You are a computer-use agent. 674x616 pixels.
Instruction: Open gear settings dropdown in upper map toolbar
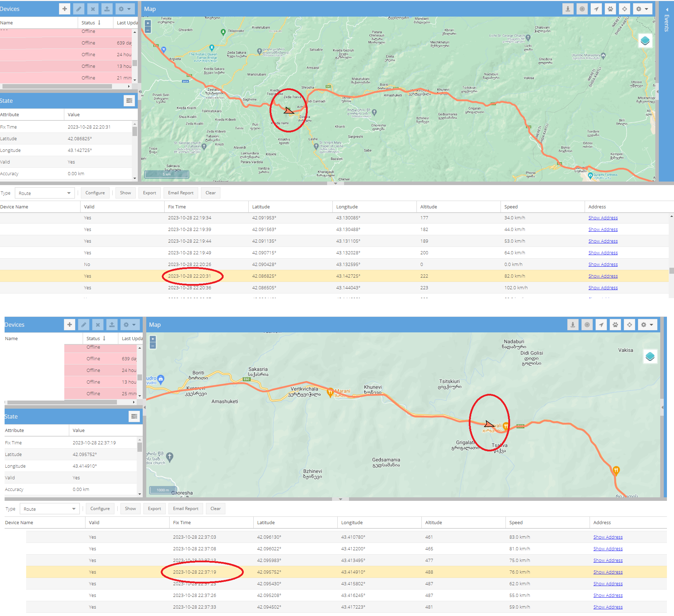click(642, 9)
